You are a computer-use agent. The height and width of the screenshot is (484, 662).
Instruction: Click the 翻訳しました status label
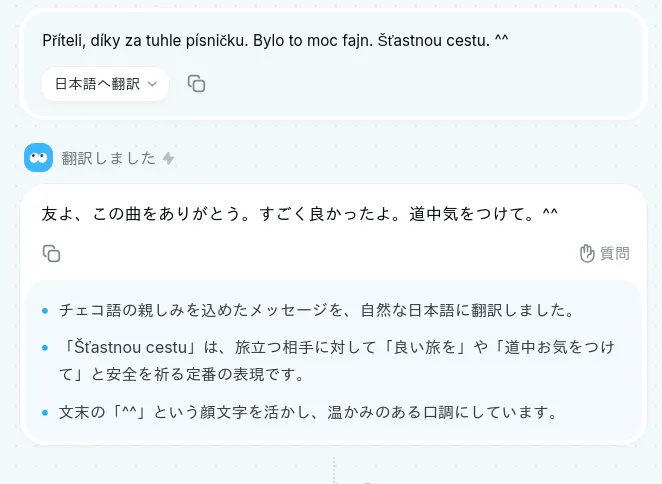pyautogui.click(x=108, y=158)
